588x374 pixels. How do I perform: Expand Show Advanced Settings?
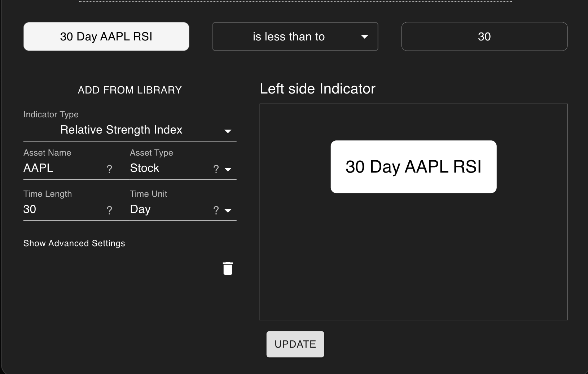coord(74,243)
